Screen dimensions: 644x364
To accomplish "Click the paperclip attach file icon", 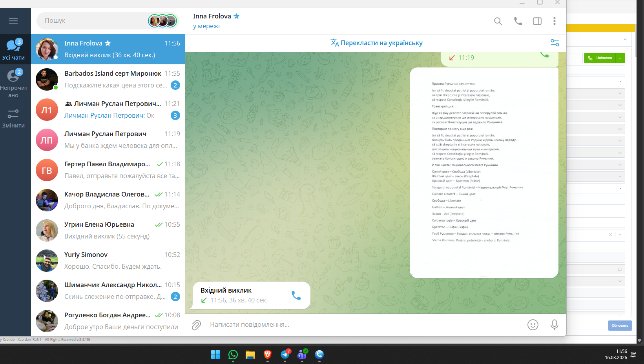I will (x=196, y=325).
